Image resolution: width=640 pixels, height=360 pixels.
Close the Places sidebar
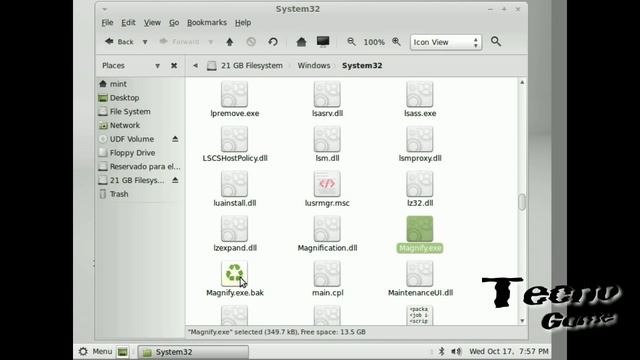coord(174,65)
